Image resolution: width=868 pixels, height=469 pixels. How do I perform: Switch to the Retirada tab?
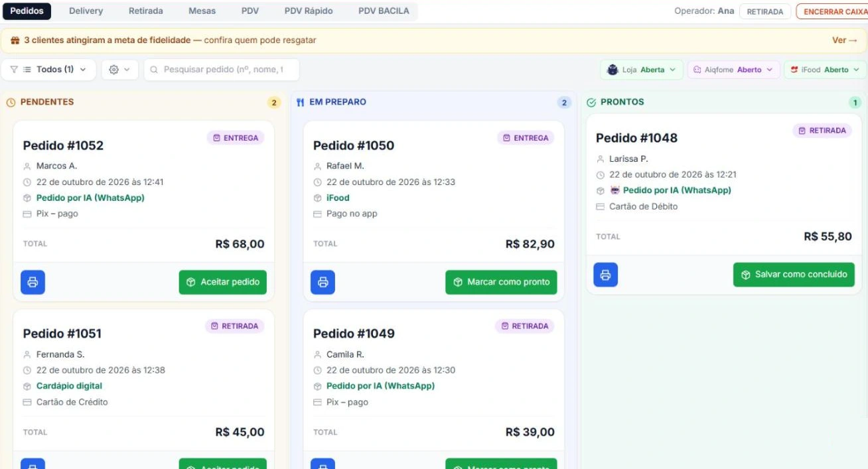tap(146, 11)
